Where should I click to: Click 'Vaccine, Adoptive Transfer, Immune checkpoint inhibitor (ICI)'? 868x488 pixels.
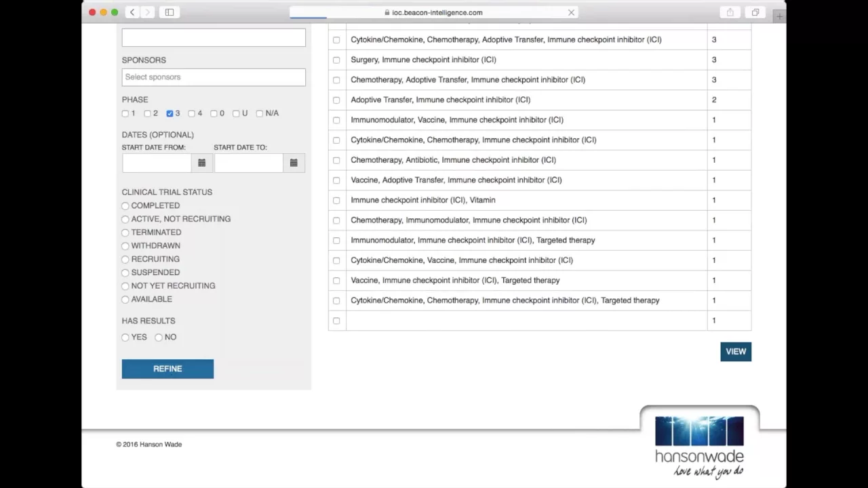pyautogui.click(x=456, y=180)
